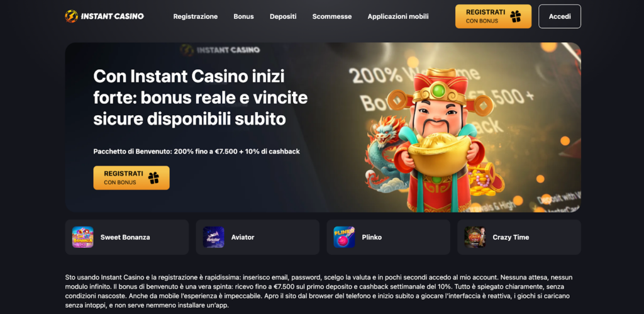Open the Bonus menu item
644x314 pixels.
point(243,16)
